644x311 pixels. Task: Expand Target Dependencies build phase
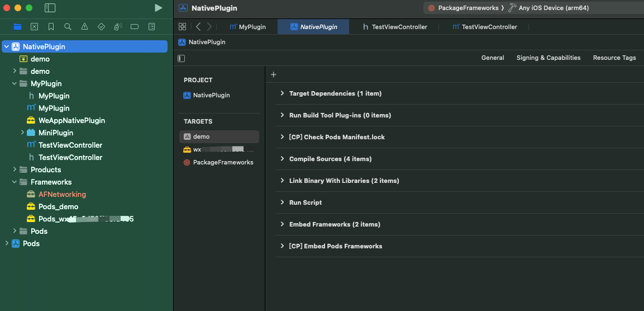click(x=282, y=93)
